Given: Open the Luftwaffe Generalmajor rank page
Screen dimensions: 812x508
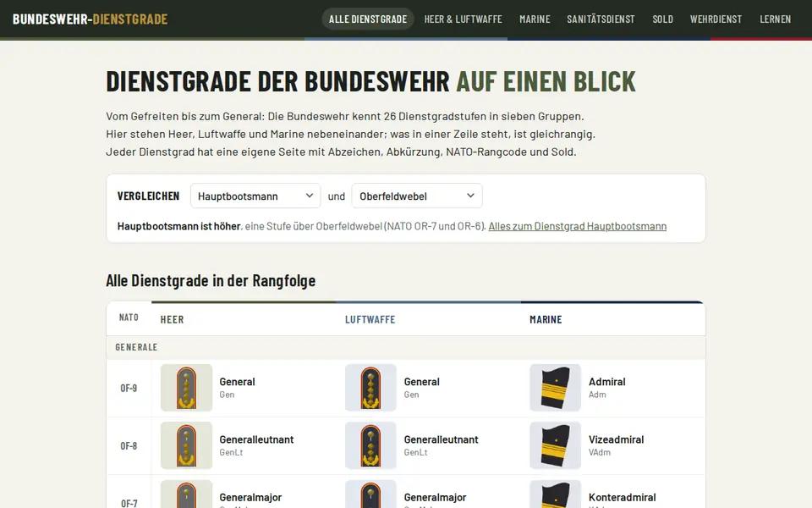Looking at the screenshot, I should 435,497.
